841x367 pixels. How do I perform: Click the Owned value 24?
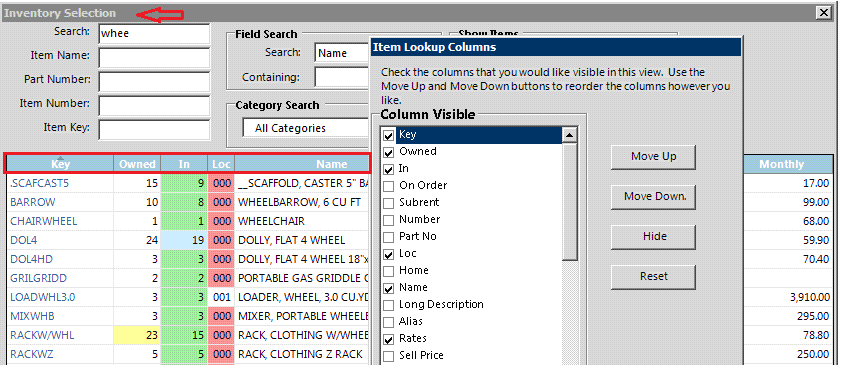click(137, 240)
